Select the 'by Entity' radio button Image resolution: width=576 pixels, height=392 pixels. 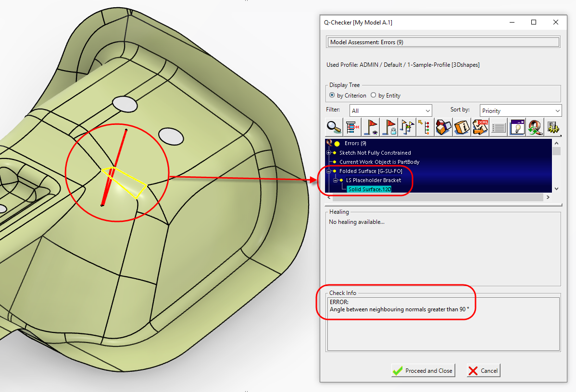[374, 96]
